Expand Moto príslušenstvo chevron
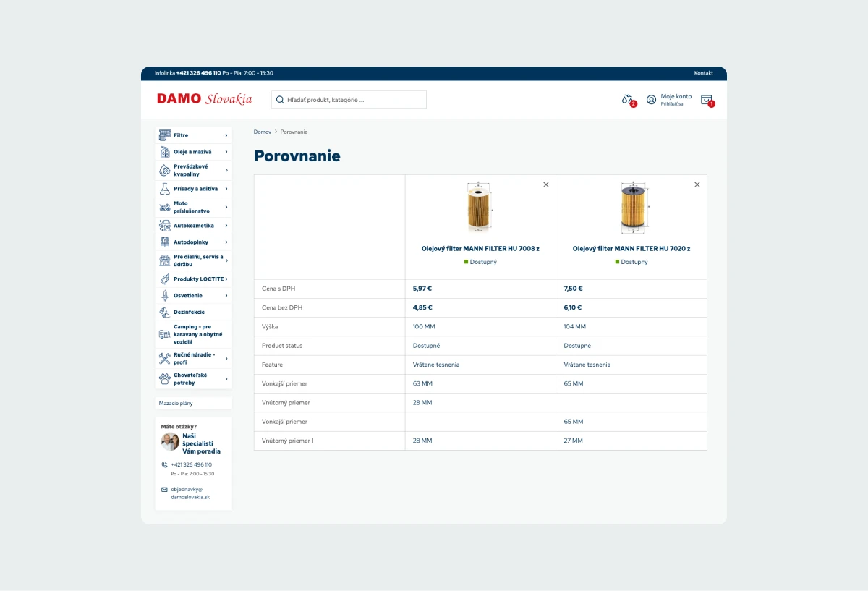Screen dimensions: 868x591 [x=226, y=207]
